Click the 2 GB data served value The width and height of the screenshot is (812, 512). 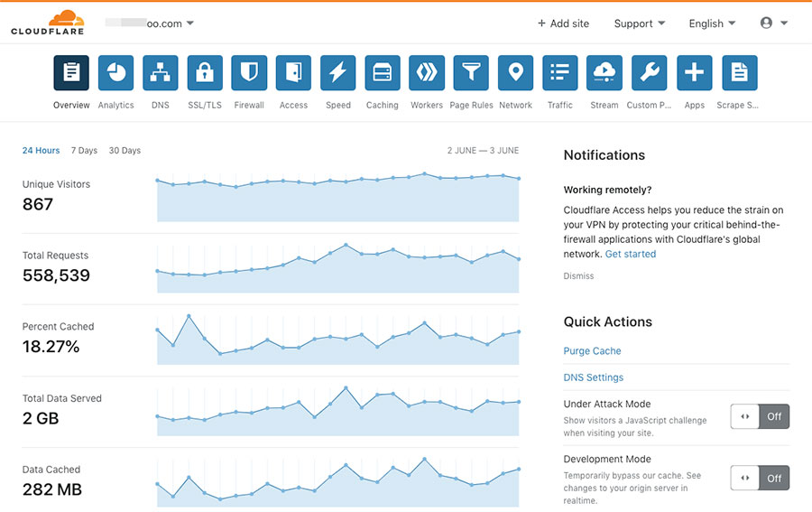click(41, 418)
